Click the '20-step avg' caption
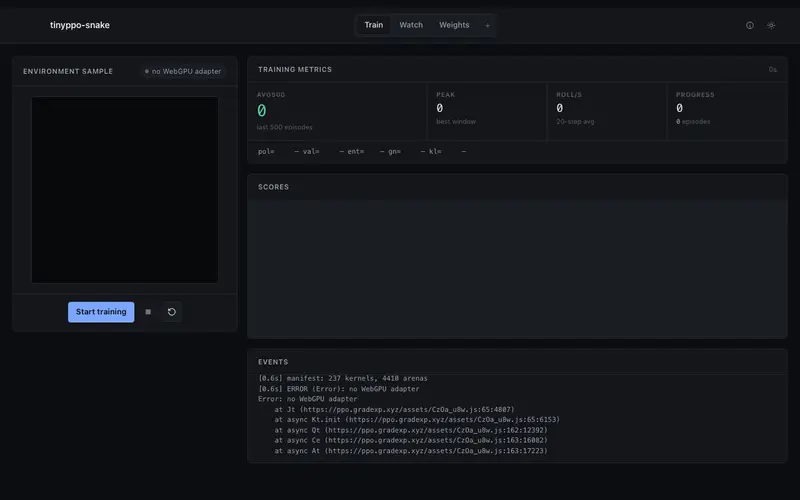 coord(575,121)
